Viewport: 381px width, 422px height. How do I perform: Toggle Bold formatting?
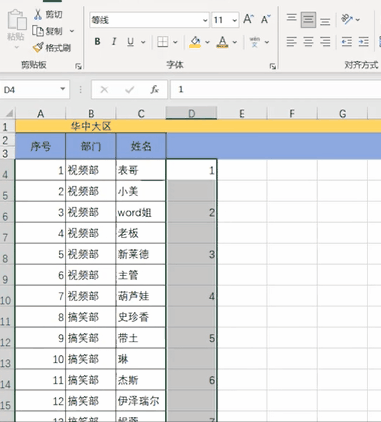point(97,42)
